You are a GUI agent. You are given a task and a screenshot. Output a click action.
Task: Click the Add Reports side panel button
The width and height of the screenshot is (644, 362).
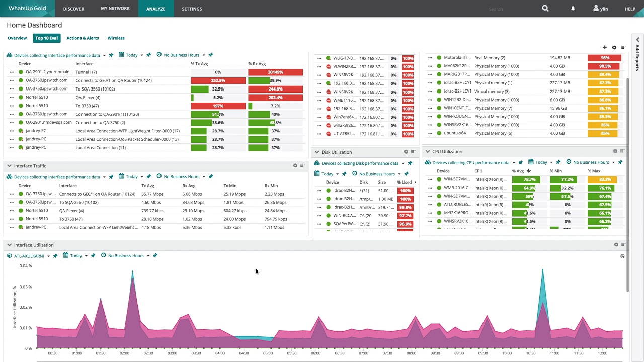coord(637,54)
